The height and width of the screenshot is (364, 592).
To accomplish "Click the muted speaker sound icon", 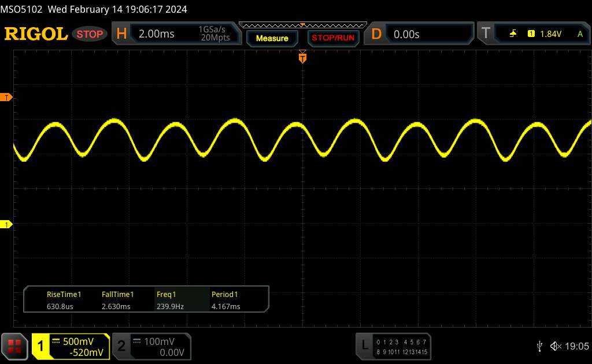I will [556, 346].
